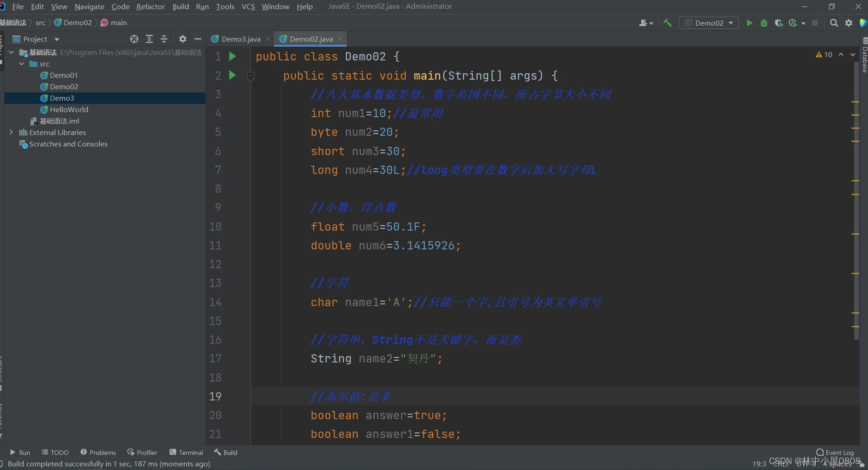
Task: Collapse the src folder
Action: point(21,64)
